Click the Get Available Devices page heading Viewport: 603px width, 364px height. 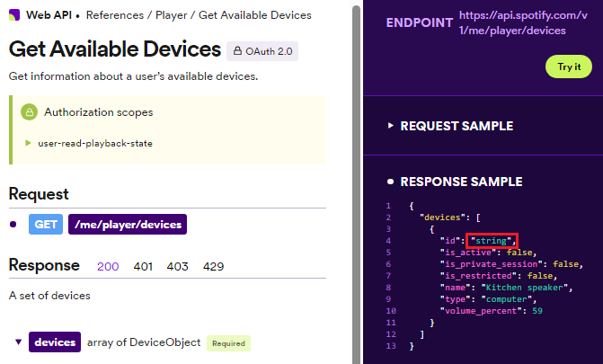(115, 49)
